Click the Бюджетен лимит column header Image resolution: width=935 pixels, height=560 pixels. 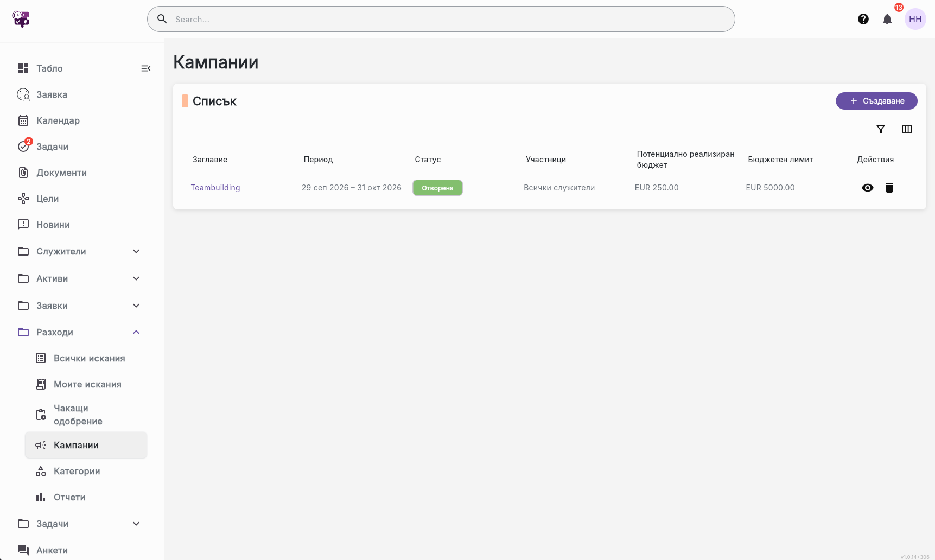point(780,160)
